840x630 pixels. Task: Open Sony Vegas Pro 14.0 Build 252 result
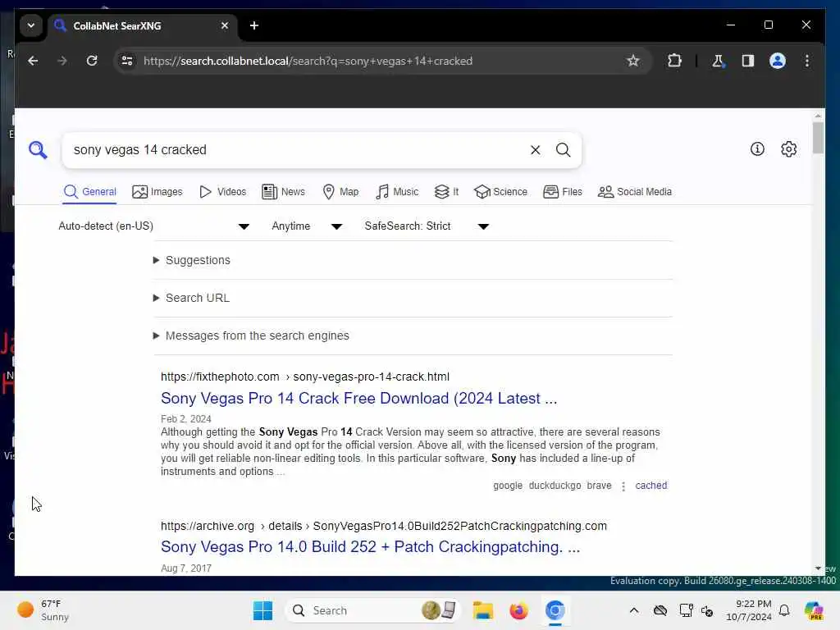370,547
